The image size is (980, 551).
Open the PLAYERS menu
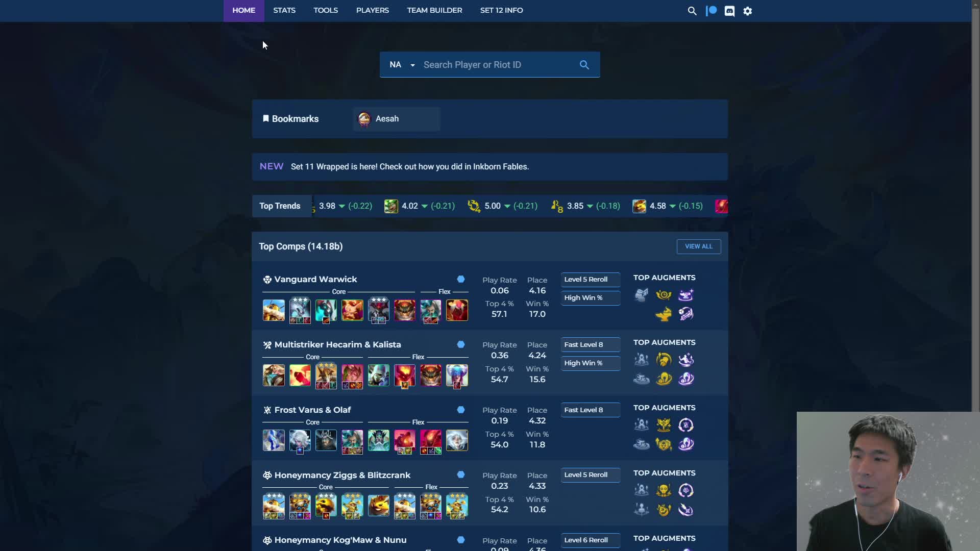[373, 10]
